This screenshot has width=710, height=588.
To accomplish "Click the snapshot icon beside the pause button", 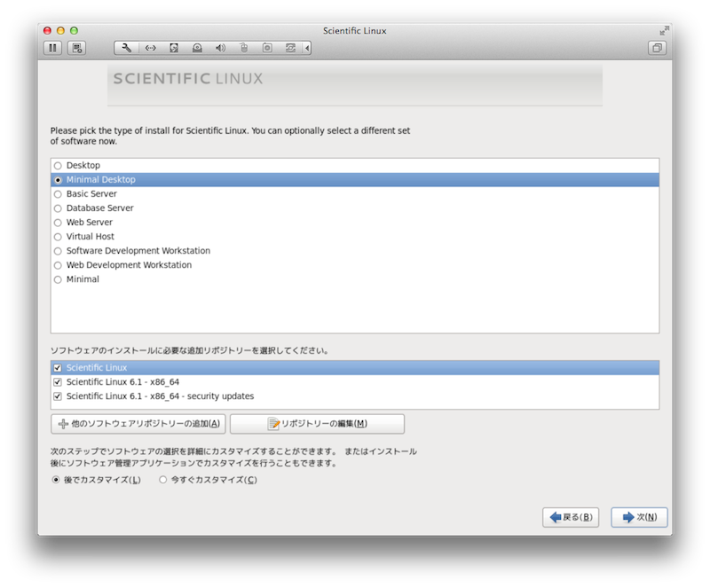I will pos(77,48).
